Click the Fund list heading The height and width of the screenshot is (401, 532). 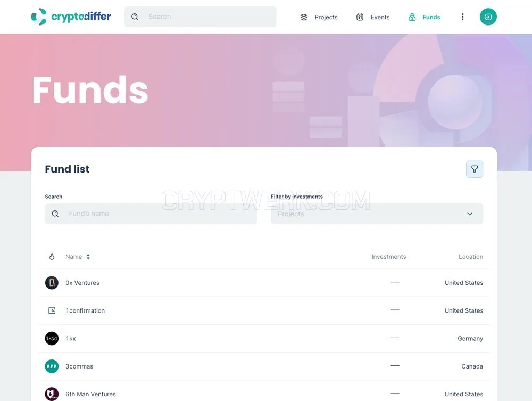pyautogui.click(x=67, y=169)
